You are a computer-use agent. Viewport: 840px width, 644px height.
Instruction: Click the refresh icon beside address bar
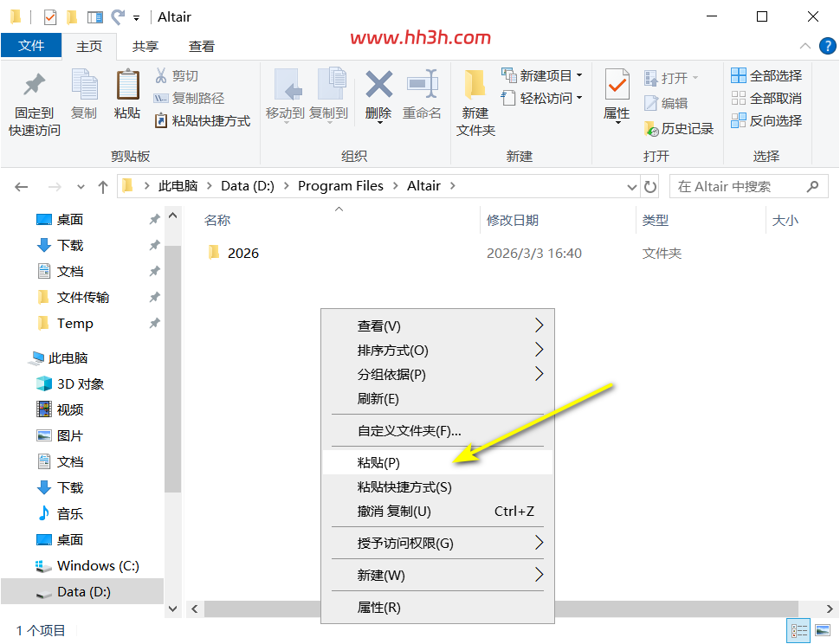point(649,187)
